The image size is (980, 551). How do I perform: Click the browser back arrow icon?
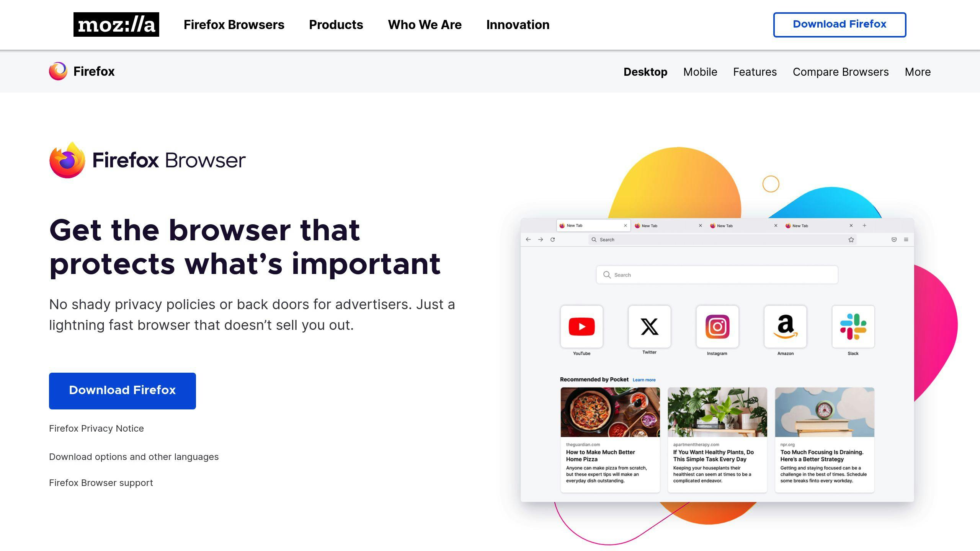(530, 240)
